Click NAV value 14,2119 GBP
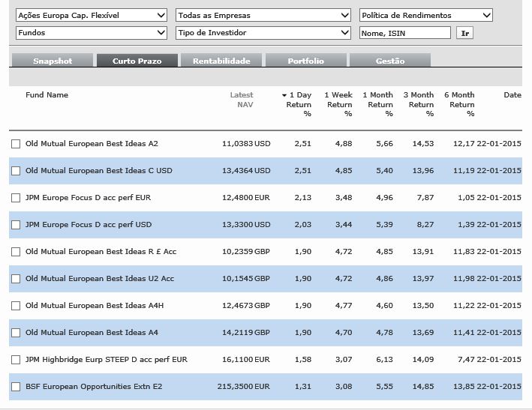The height and width of the screenshot is (410, 532). tap(246, 332)
